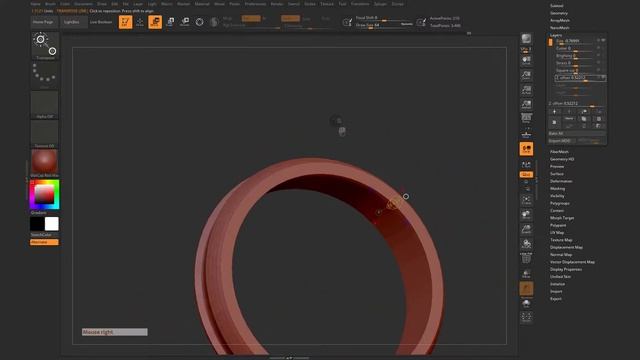Open the Texture Off slot
640x360 pixels.
coord(44,133)
